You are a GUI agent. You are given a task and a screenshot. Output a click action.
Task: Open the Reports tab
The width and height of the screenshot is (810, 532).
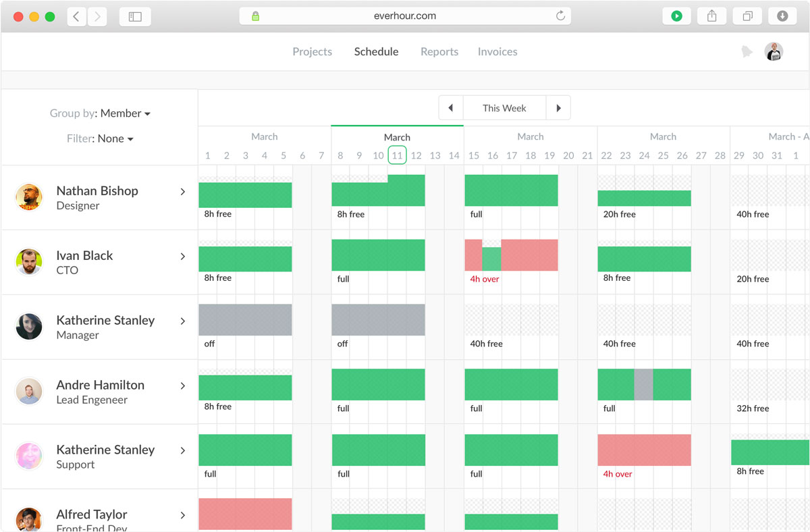click(439, 52)
